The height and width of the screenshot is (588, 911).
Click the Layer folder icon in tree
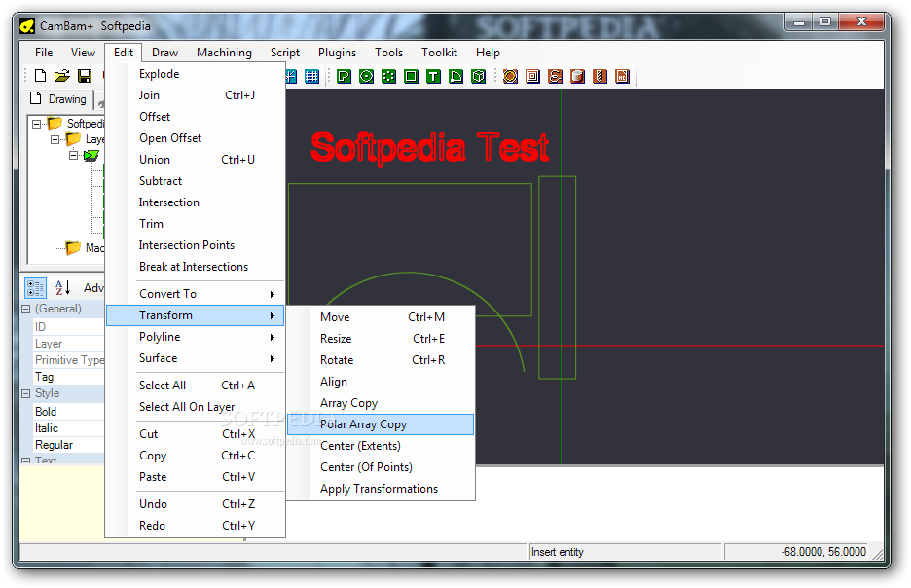click(x=73, y=139)
